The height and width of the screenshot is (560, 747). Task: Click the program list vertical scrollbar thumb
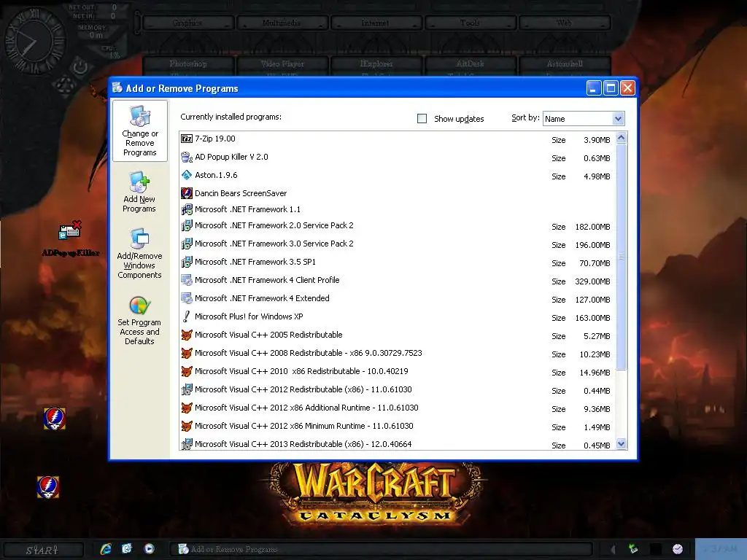tap(621, 257)
